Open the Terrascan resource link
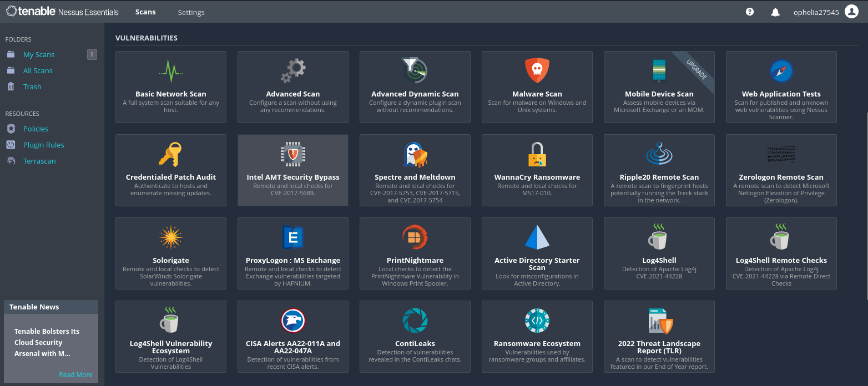This screenshot has height=386, width=868. (x=39, y=161)
